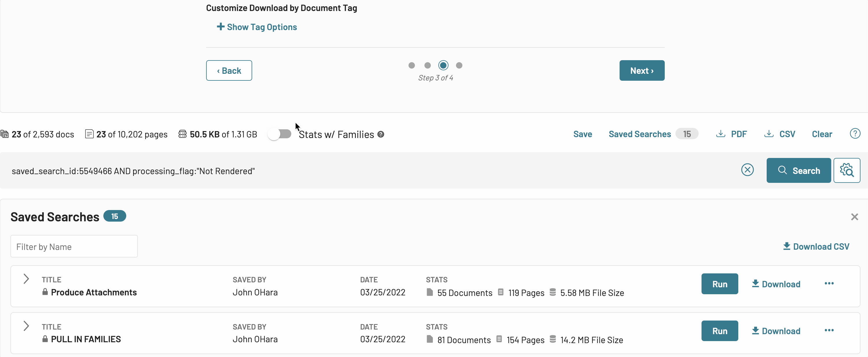The width and height of the screenshot is (868, 357).
Task: Run the search query with Search button
Action: point(799,170)
